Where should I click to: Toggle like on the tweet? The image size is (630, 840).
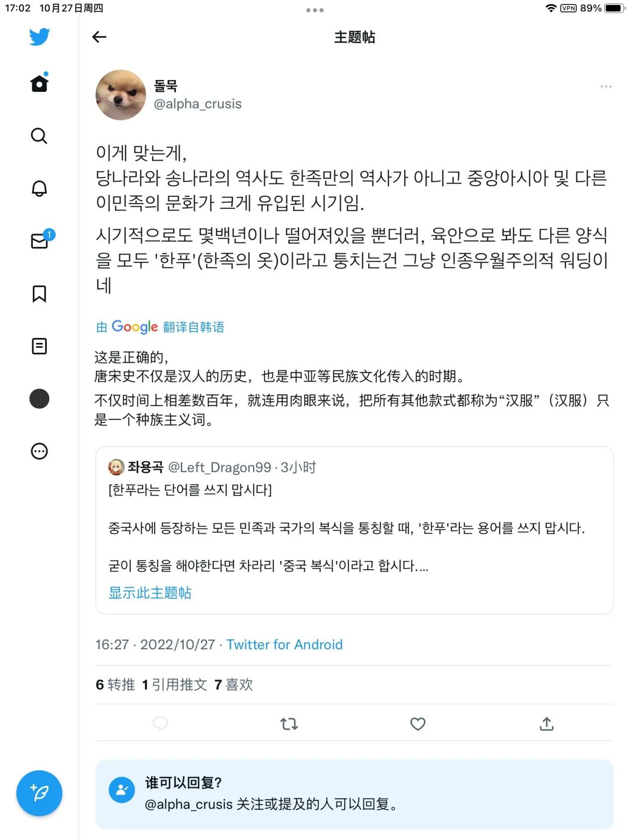[418, 724]
